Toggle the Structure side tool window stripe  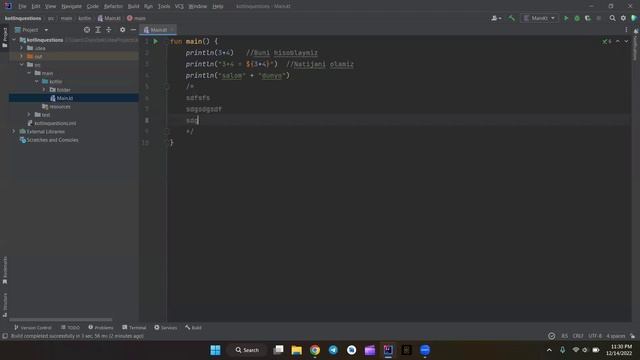(x=5, y=305)
